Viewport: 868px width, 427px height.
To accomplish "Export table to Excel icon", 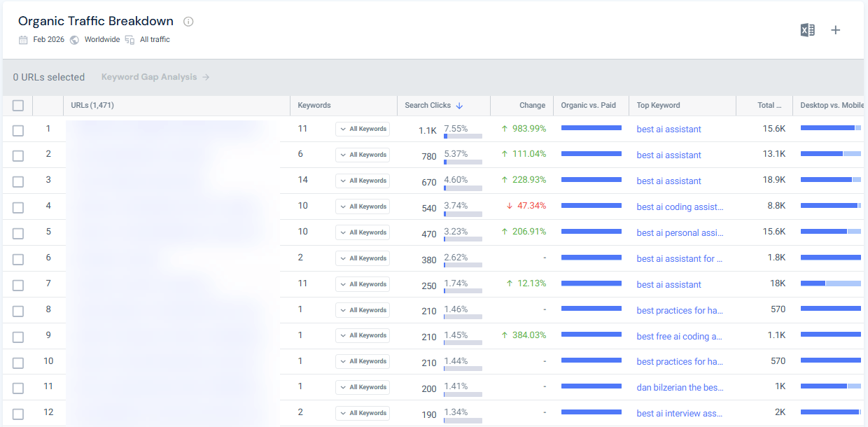I will [807, 30].
